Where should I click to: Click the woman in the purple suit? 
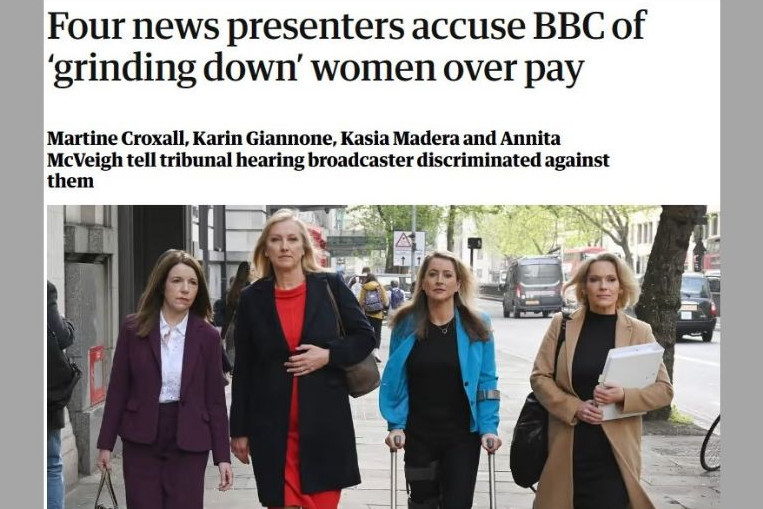165,380
